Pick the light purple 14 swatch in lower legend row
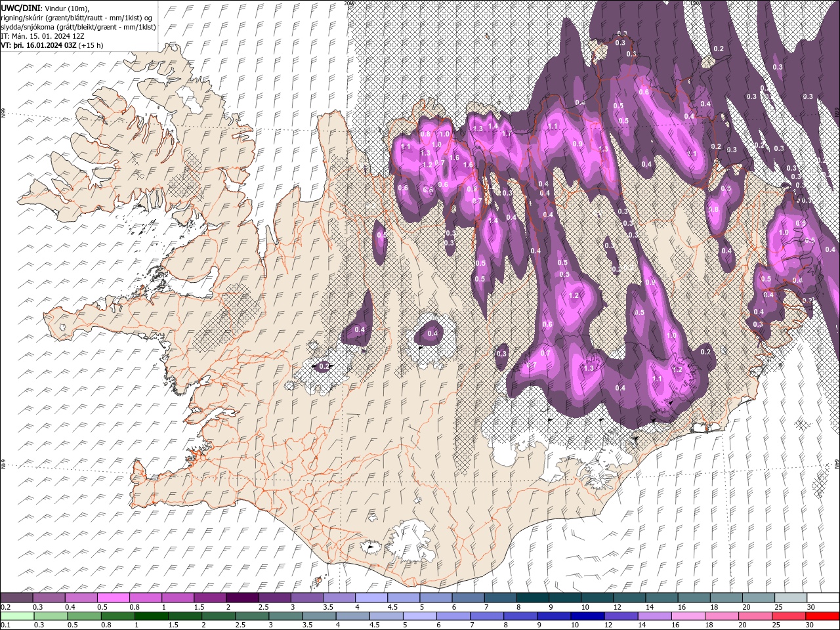 (655, 616)
